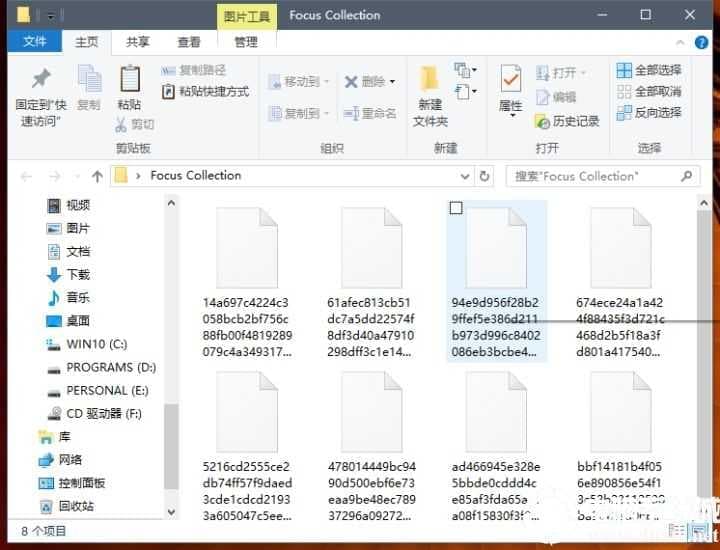Screen dimensions: 720x550
Task: Open Desktop (桌面) in the navigation pane
Action: [x=68, y=320]
